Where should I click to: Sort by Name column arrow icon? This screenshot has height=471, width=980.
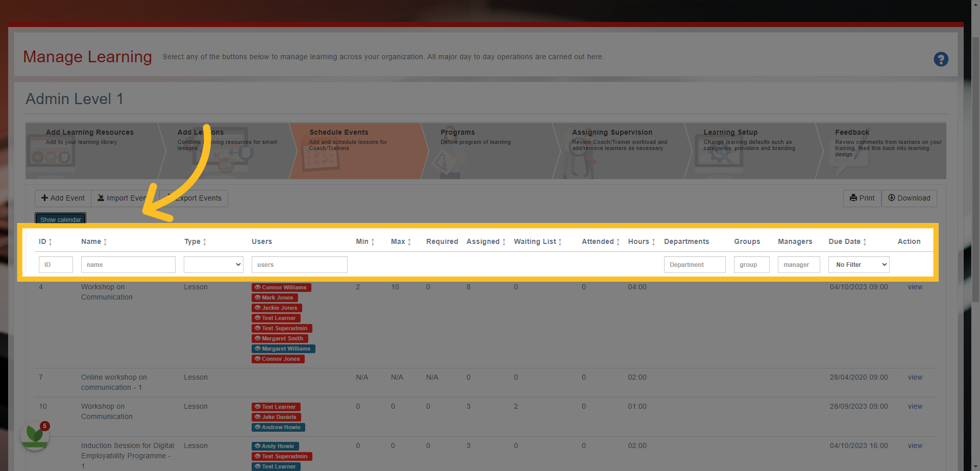105,242
